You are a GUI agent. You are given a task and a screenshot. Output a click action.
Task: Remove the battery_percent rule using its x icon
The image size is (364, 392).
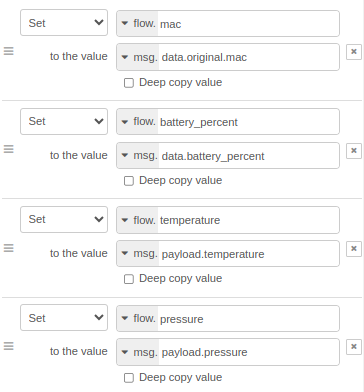[x=354, y=151]
